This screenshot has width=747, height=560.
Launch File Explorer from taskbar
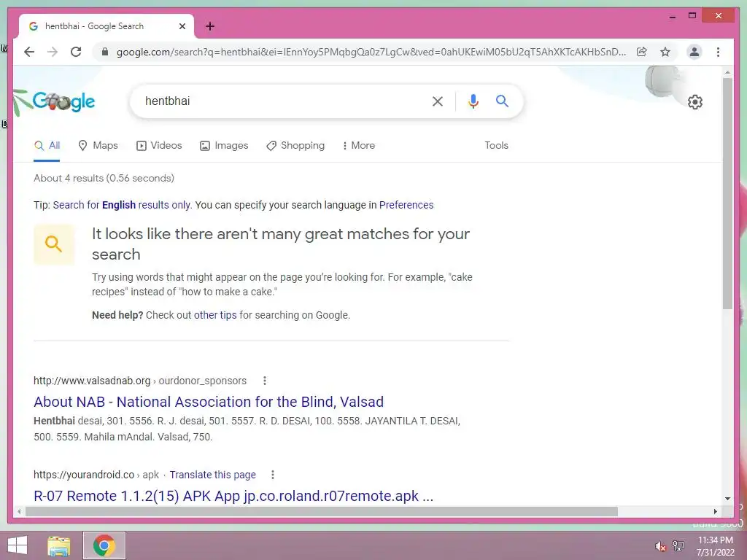[58, 545]
